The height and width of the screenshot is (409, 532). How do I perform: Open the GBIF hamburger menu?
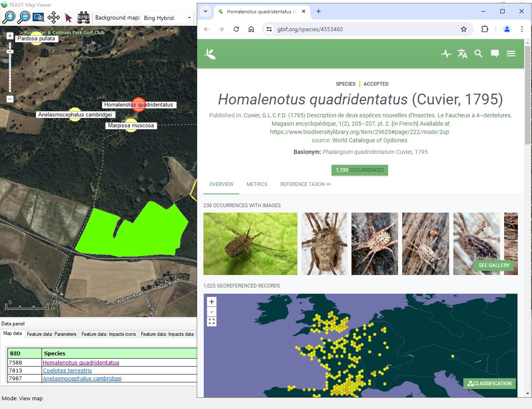coord(511,54)
